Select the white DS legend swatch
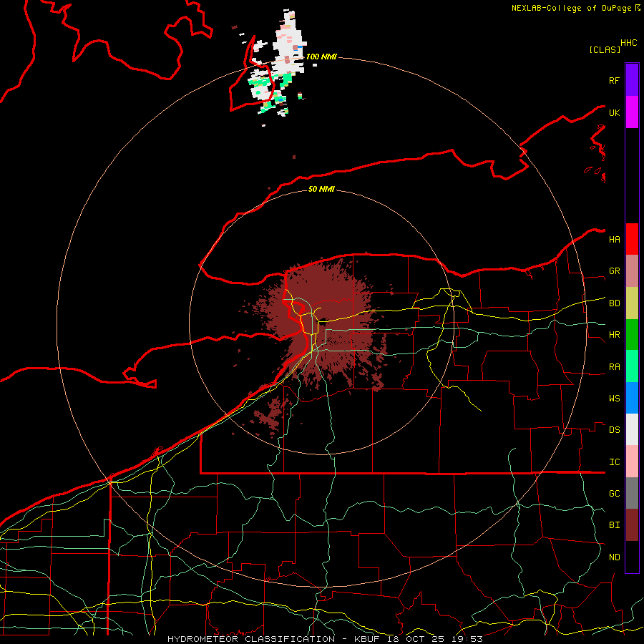This screenshot has height=644, width=644. click(x=632, y=429)
